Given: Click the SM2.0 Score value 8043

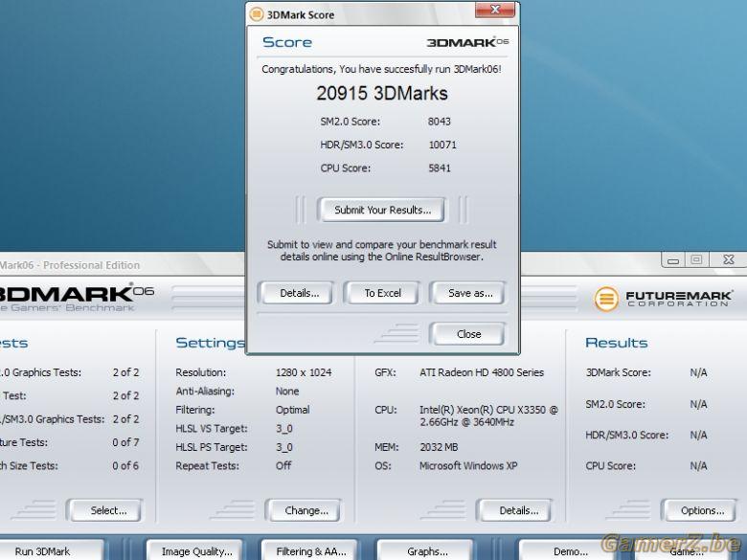Looking at the screenshot, I should coord(439,122).
